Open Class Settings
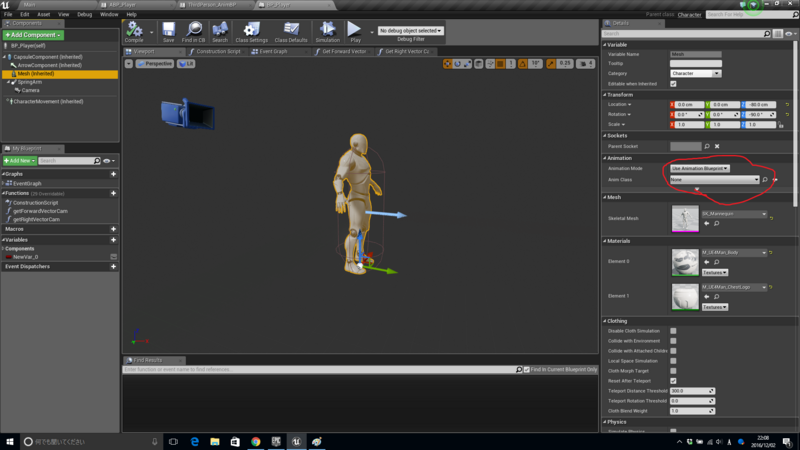This screenshot has height=450, width=800. tap(251, 32)
